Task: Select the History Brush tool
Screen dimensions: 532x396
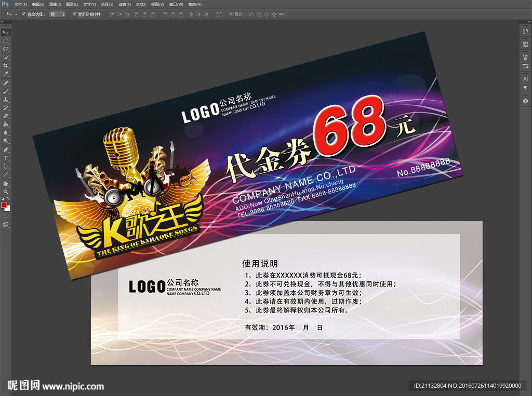Action: coord(6,108)
